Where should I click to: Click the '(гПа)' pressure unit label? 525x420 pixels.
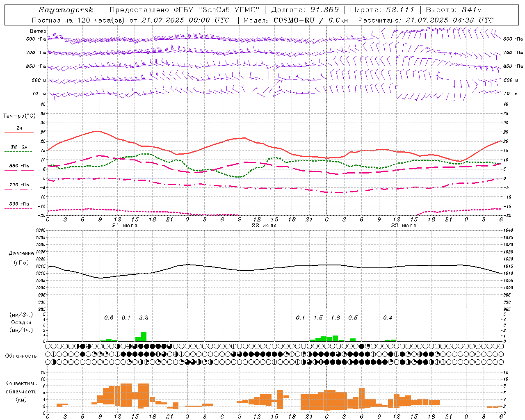click(21, 263)
